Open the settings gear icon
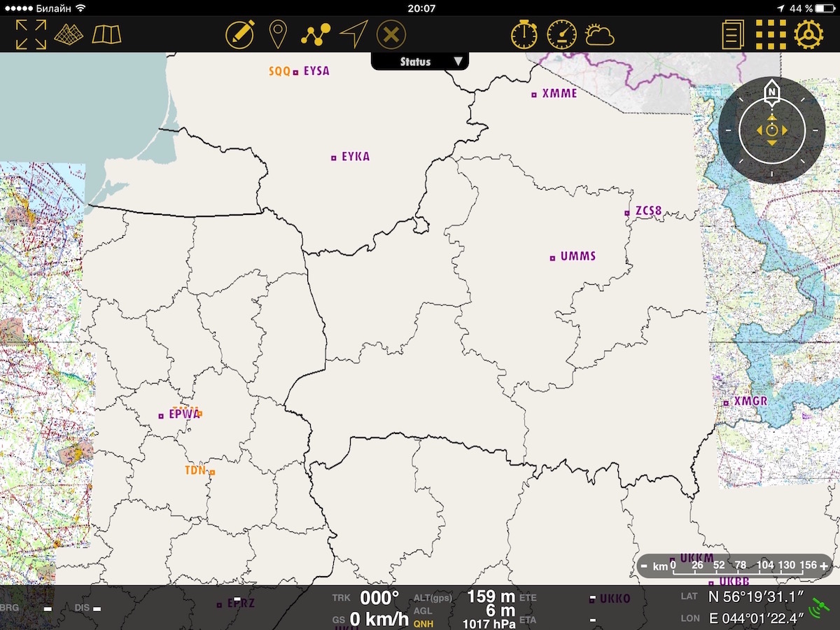Screen dimensions: 840x630 (808, 34)
